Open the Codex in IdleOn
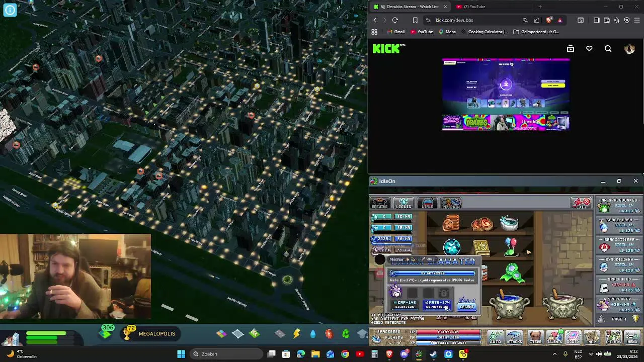Viewport: 644px width, 362px height. [573, 337]
